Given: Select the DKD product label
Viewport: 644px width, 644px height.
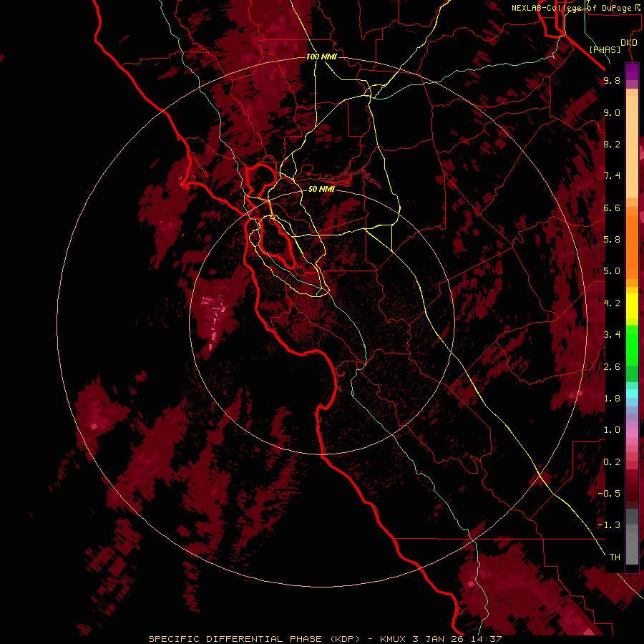Looking at the screenshot, I should (x=629, y=43).
